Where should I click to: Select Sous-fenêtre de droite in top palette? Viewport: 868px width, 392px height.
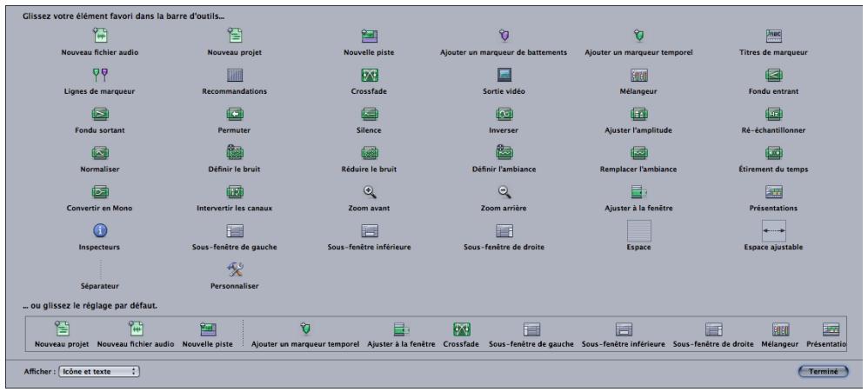(504, 231)
